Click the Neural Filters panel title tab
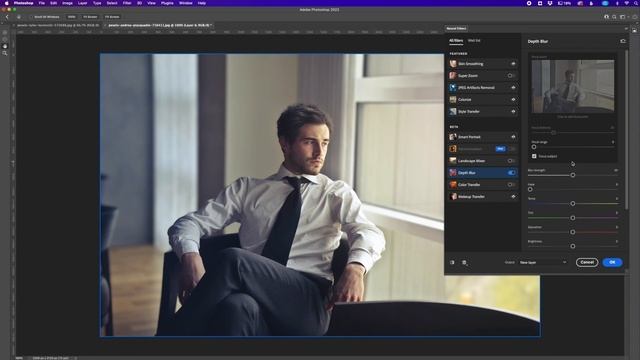The image size is (640, 360). [x=456, y=29]
